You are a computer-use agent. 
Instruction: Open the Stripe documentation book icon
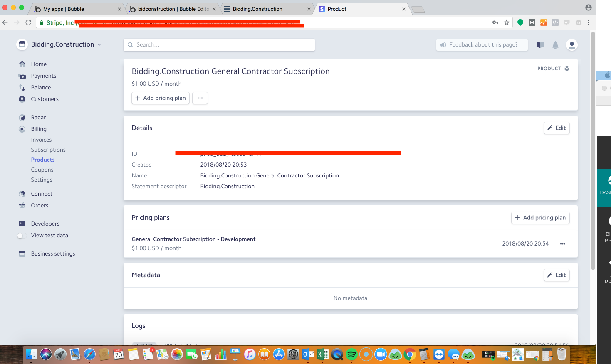540,45
